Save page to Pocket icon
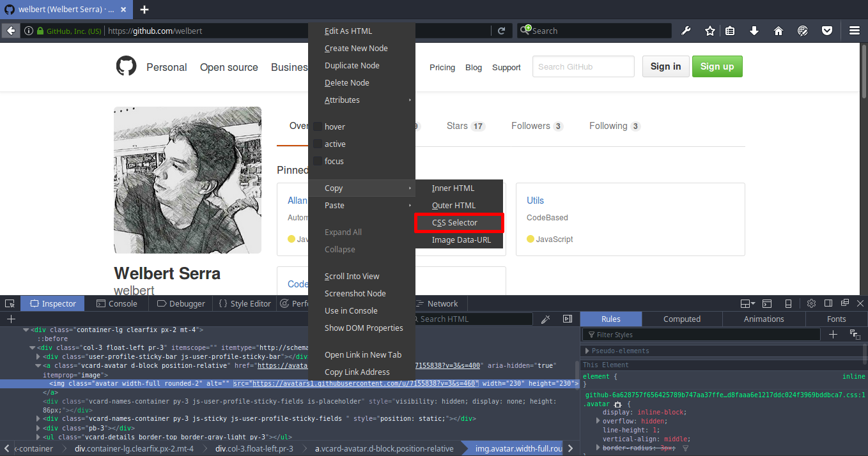The width and height of the screenshot is (868, 456). [826, 31]
